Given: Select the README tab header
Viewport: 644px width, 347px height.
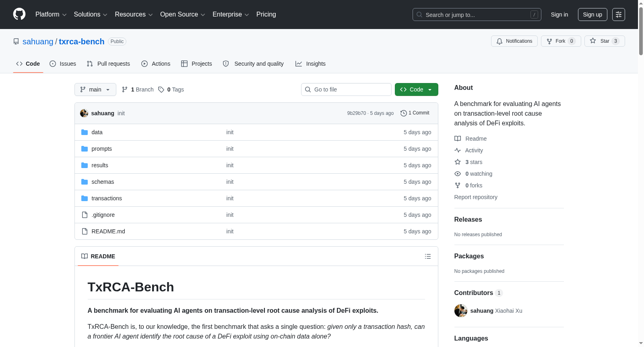Looking at the screenshot, I should click(98, 256).
